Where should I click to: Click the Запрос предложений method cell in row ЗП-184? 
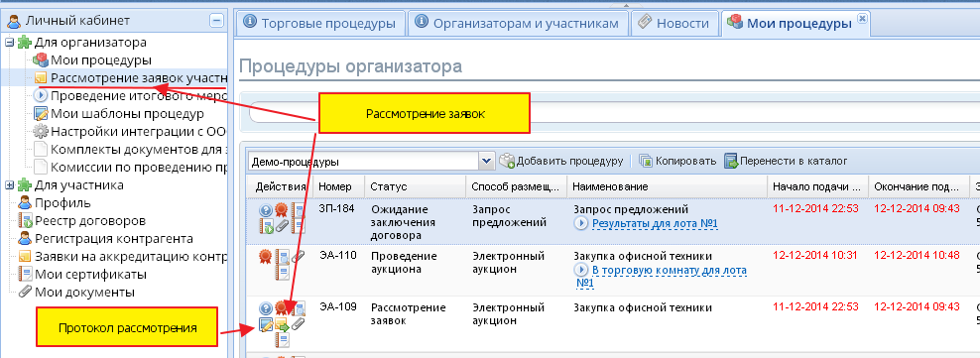[x=509, y=215]
